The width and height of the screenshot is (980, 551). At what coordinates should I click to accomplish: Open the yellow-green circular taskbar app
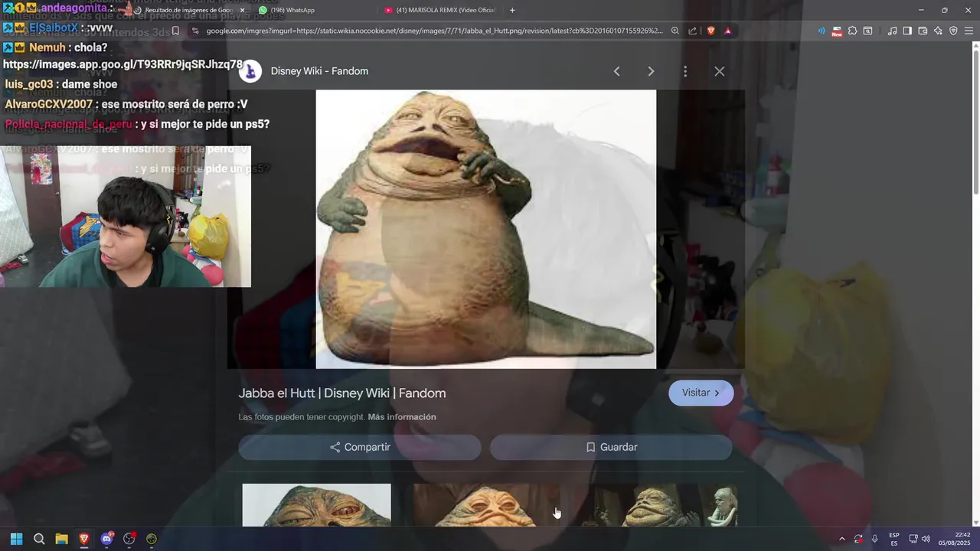(x=152, y=539)
